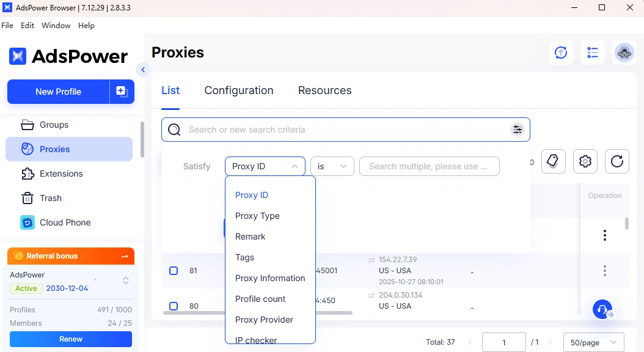Toggle the advanced search filter control
This screenshot has height=352, width=644.
(x=518, y=129)
